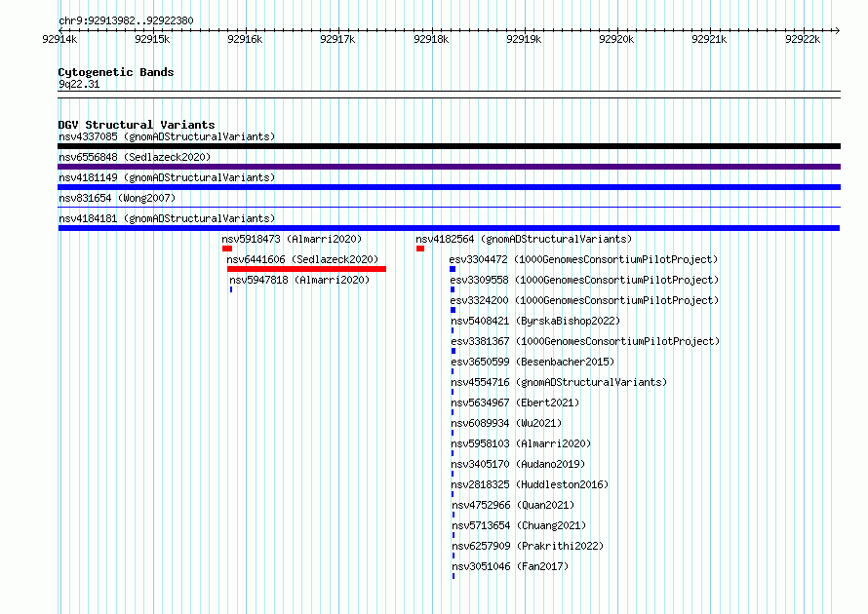Click the 92915k ruler label

[152, 39]
